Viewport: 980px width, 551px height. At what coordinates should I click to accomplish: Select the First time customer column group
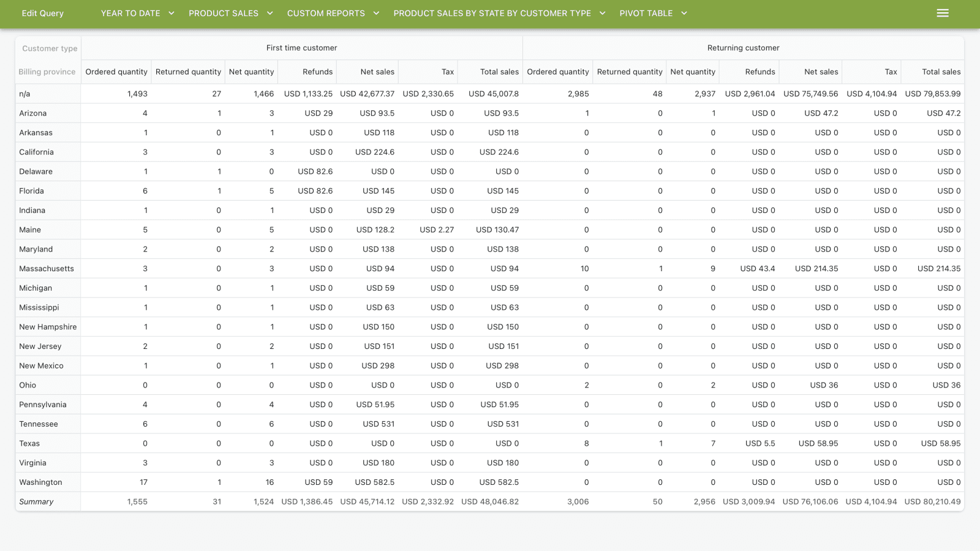pyautogui.click(x=301, y=48)
